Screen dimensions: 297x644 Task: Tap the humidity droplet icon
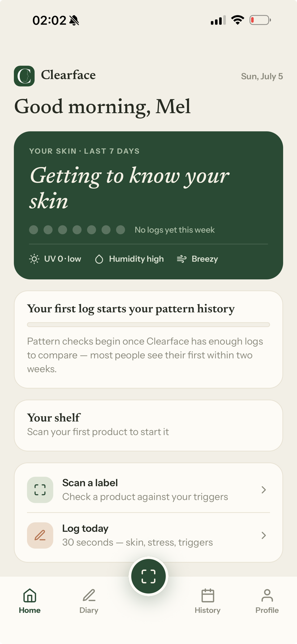point(99,259)
